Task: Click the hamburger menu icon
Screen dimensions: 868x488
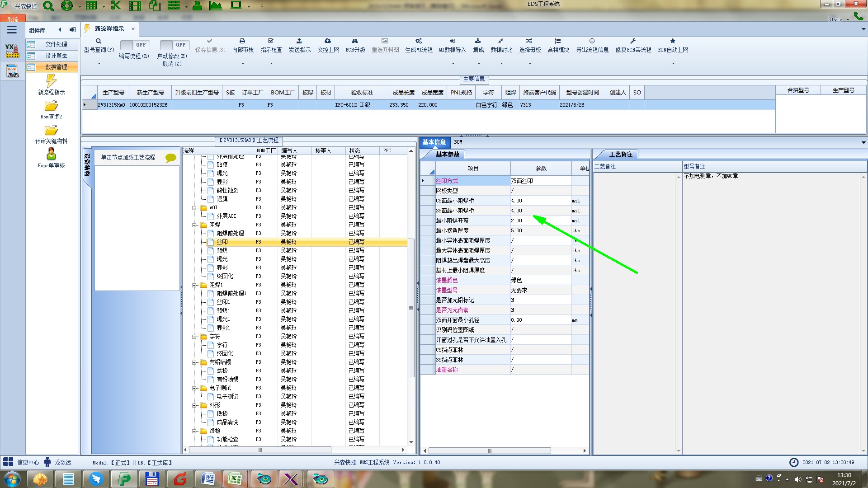Action: tap(12, 30)
